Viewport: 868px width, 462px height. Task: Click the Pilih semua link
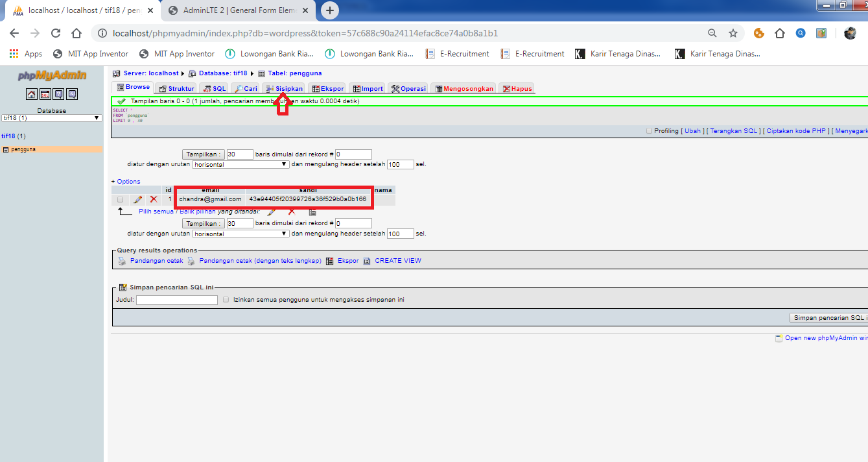(x=155, y=211)
